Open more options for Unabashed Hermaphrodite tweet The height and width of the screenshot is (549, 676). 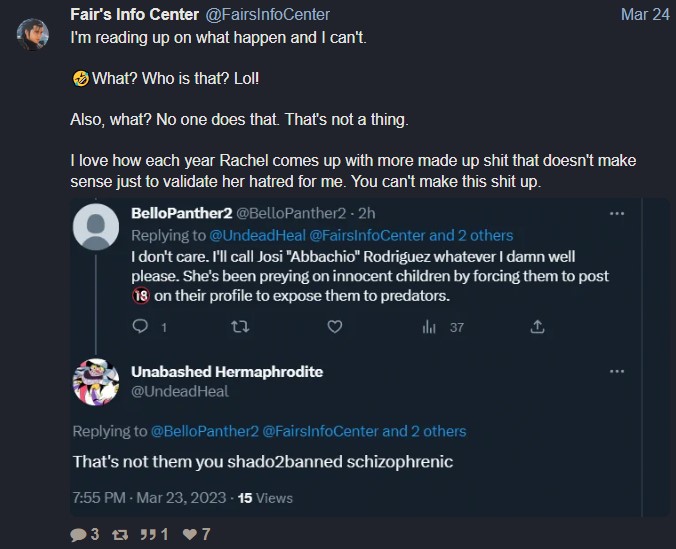click(617, 371)
